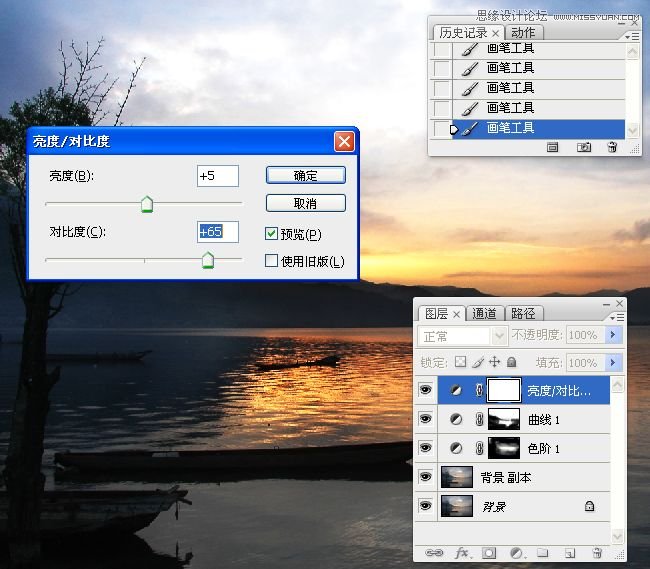The image size is (650, 569).
Task: Enable the 使用旧版(L) checkbox
Action: coord(271,261)
